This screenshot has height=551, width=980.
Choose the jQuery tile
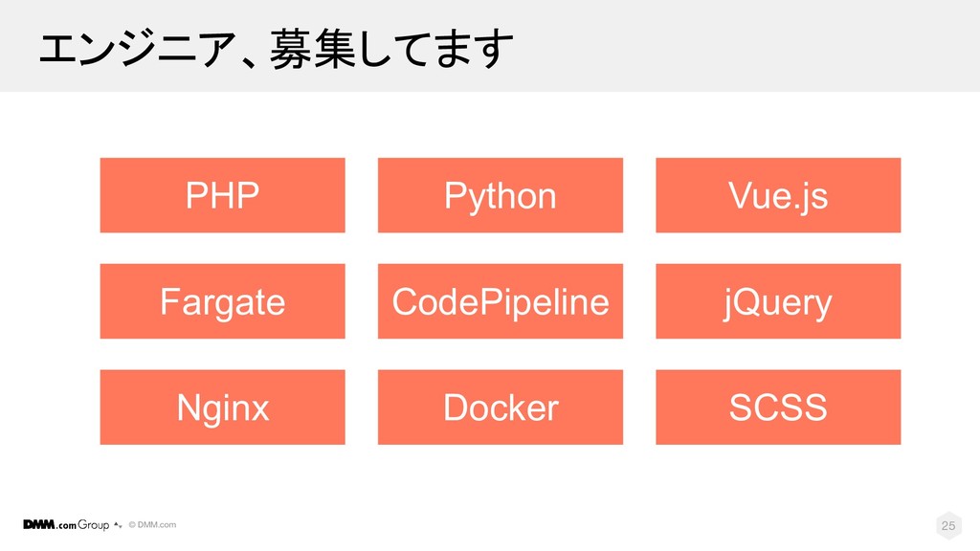pos(777,301)
